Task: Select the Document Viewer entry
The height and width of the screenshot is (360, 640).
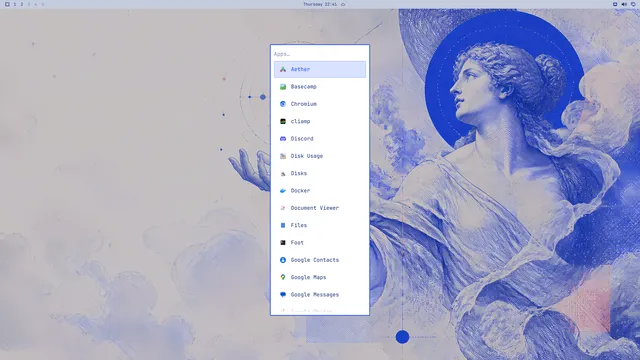Action: [x=320, y=208]
